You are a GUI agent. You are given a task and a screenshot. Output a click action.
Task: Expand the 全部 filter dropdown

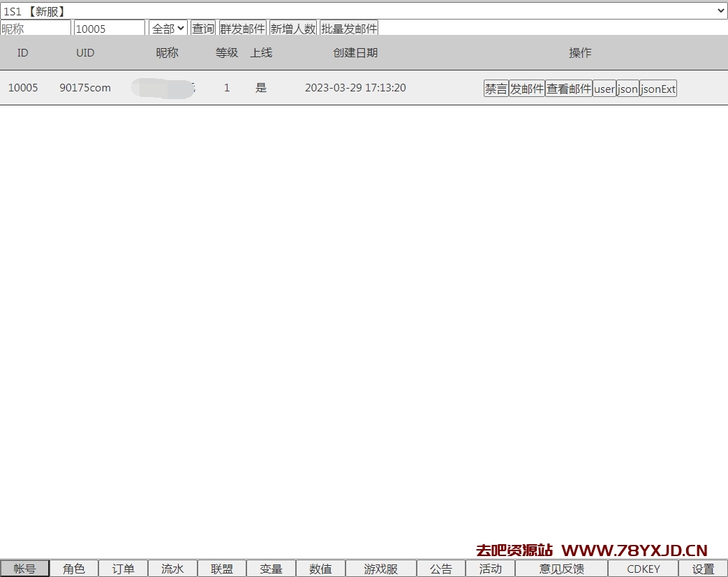pos(168,29)
